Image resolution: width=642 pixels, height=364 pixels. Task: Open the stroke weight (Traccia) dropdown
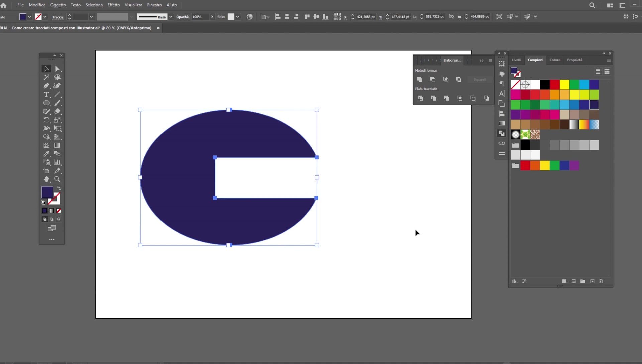click(x=91, y=17)
